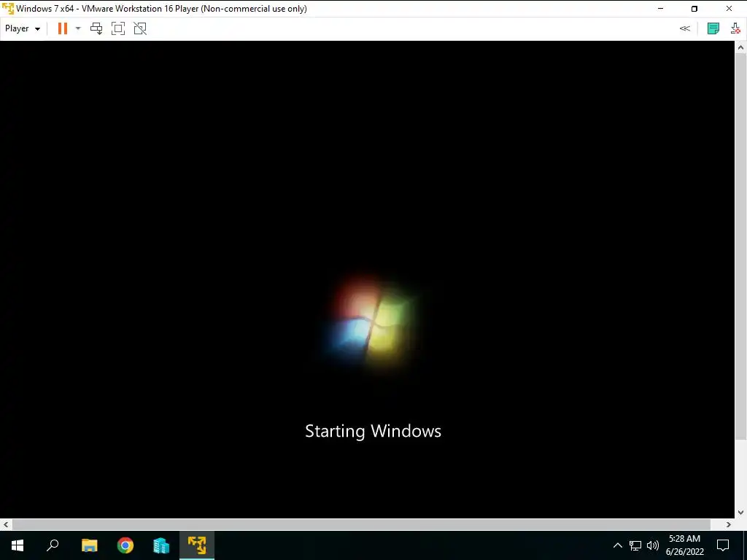Open the clock showing 5:28 AM
Viewport: 747px width, 560px height.
pyautogui.click(x=684, y=545)
